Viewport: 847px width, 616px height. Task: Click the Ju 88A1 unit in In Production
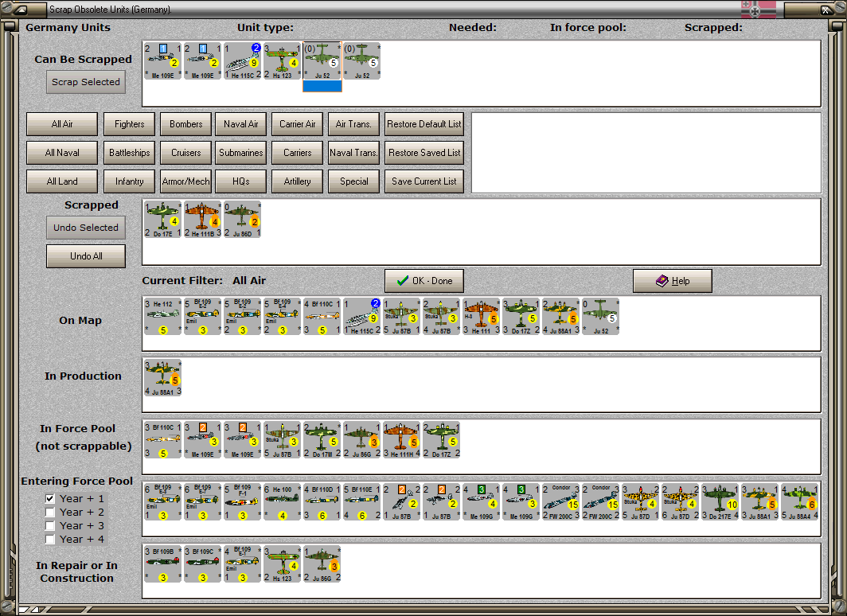(x=162, y=378)
